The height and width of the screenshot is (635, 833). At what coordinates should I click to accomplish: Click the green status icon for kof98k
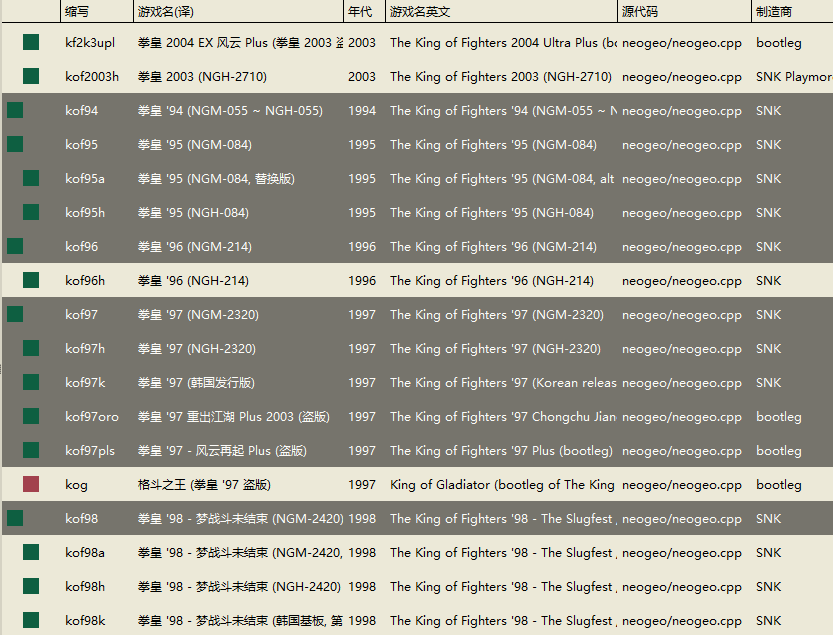31,621
